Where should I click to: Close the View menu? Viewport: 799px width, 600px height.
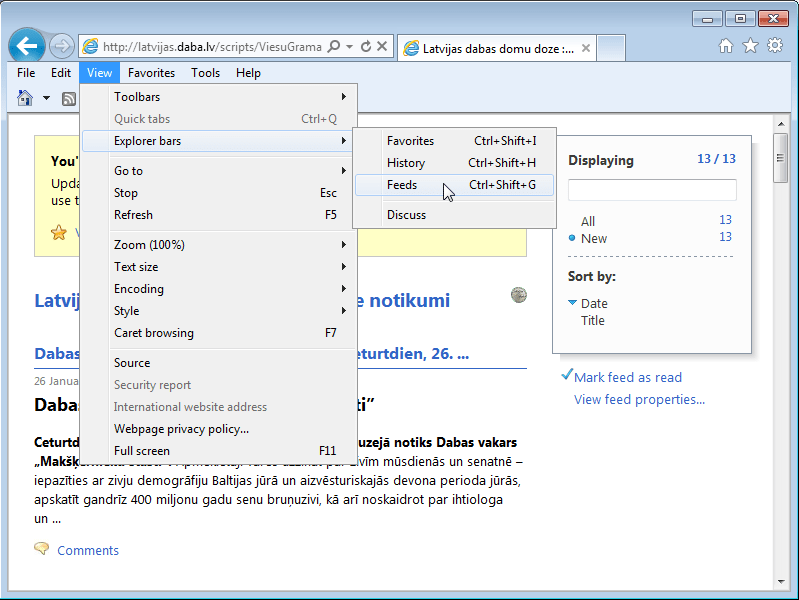coord(99,73)
